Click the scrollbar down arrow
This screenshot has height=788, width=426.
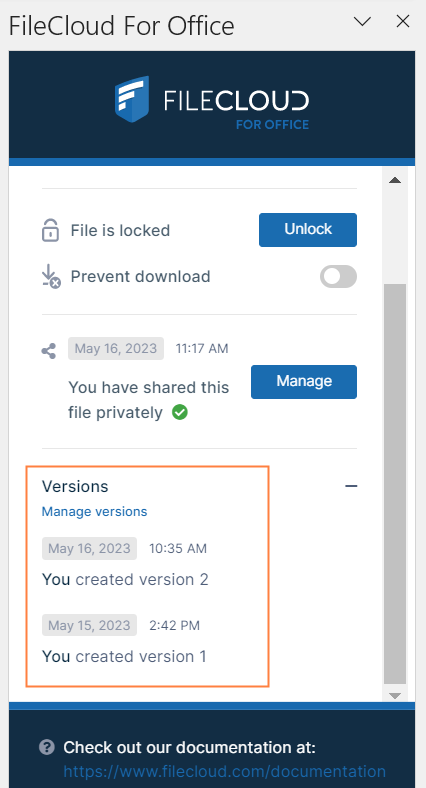coord(395,695)
